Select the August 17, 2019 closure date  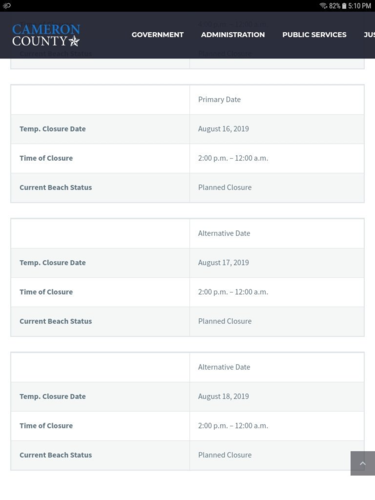[223, 263]
